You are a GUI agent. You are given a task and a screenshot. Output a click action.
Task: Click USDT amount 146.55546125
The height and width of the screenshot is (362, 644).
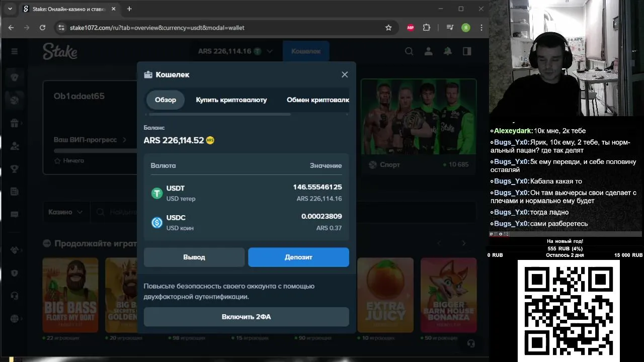click(317, 187)
